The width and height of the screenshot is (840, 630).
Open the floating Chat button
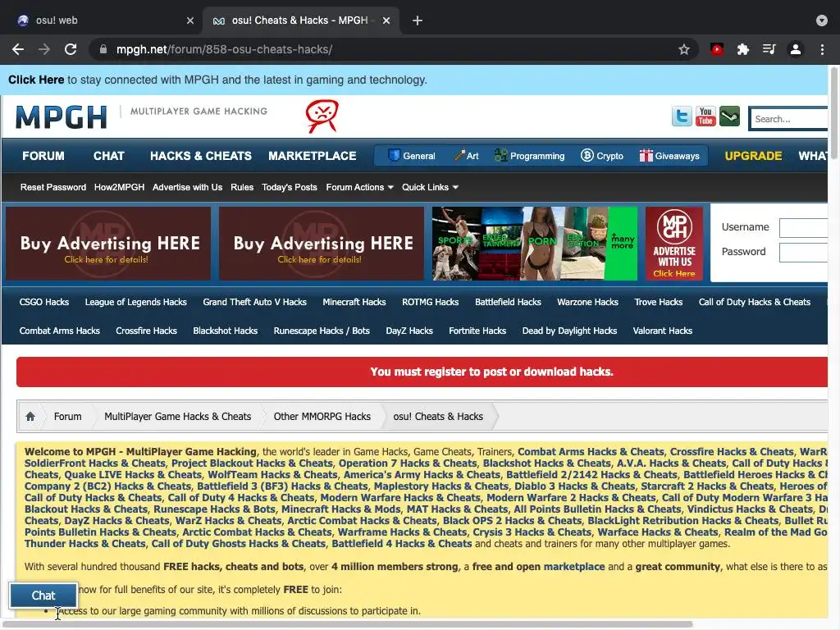point(43,596)
